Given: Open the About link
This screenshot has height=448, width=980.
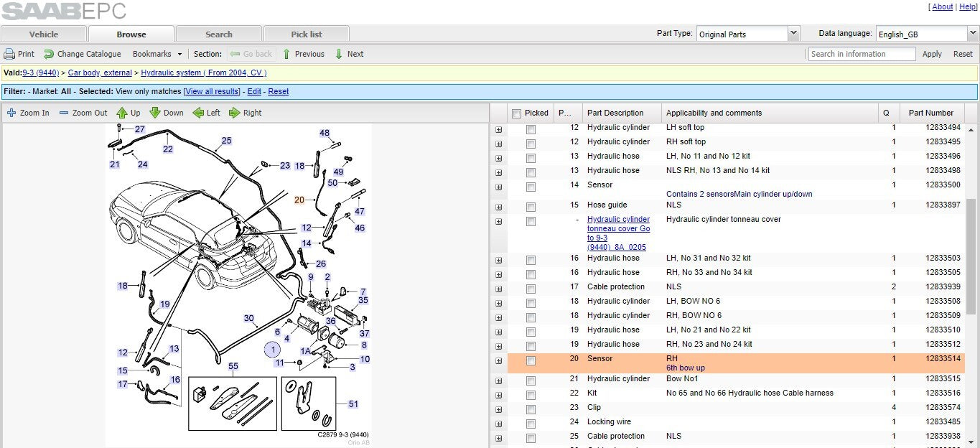Looking at the screenshot, I should pyautogui.click(x=943, y=6).
